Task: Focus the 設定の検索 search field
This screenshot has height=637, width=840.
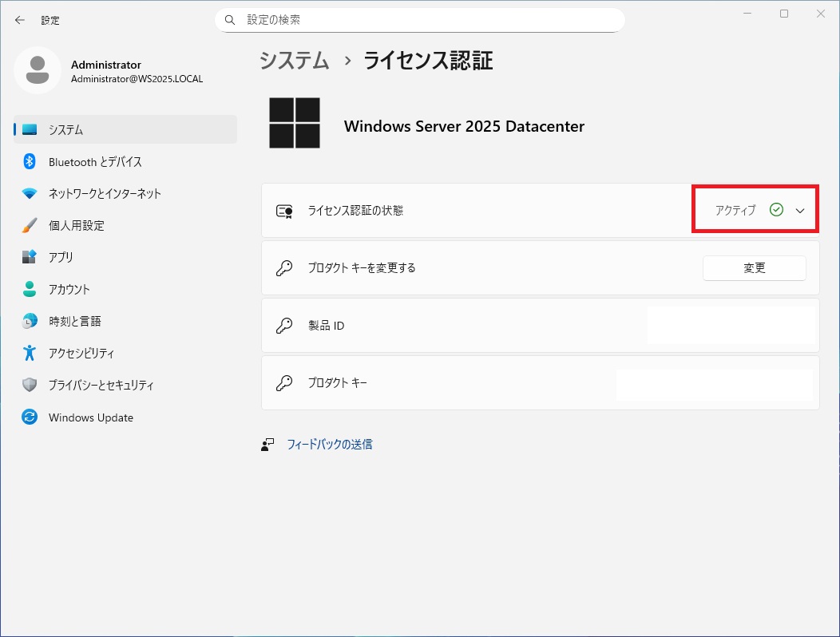Action: pyautogui.click(x=420, y=20)
